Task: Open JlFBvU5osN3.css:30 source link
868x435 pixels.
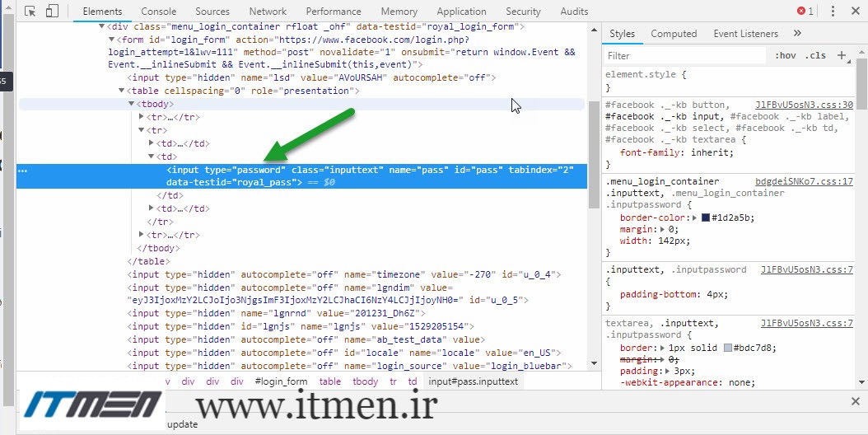Action: 805,105
